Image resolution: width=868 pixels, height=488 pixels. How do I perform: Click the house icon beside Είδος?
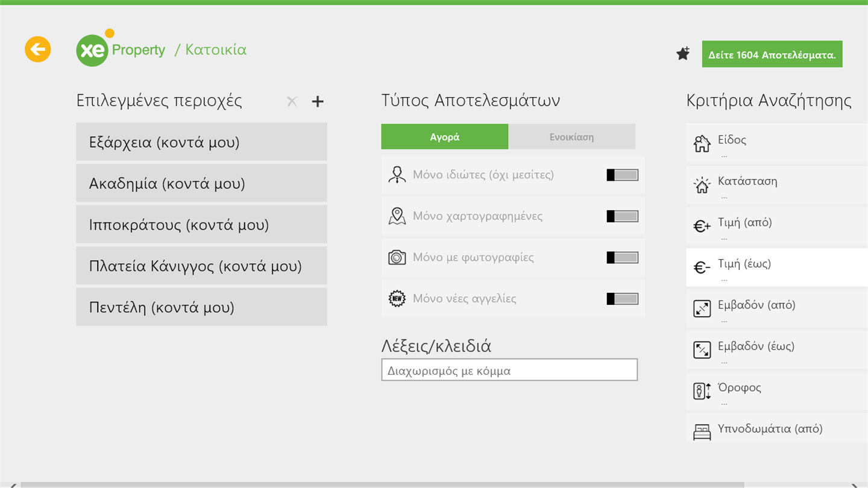pos(702,144)
